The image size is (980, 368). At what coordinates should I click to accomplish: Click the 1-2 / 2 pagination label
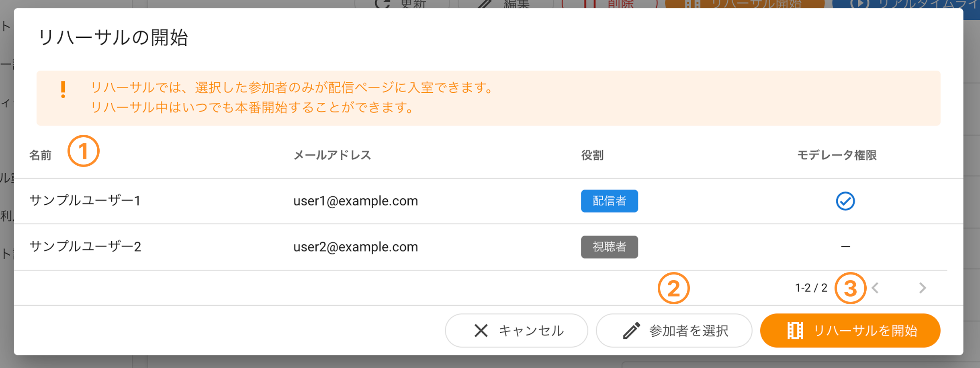pos(811,288)
